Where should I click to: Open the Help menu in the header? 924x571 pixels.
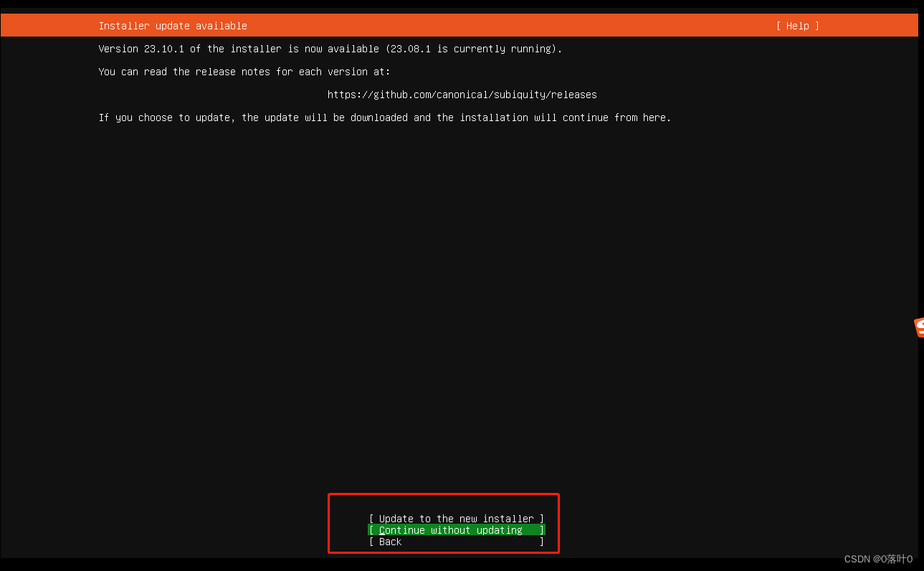point(797,26)
